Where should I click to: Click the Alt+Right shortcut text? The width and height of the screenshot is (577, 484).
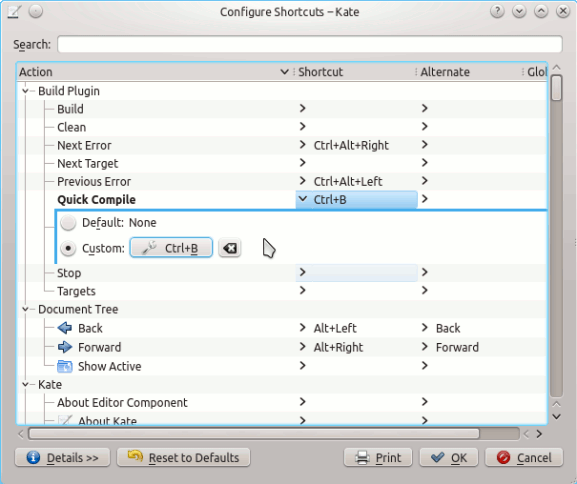click(338, 347)
